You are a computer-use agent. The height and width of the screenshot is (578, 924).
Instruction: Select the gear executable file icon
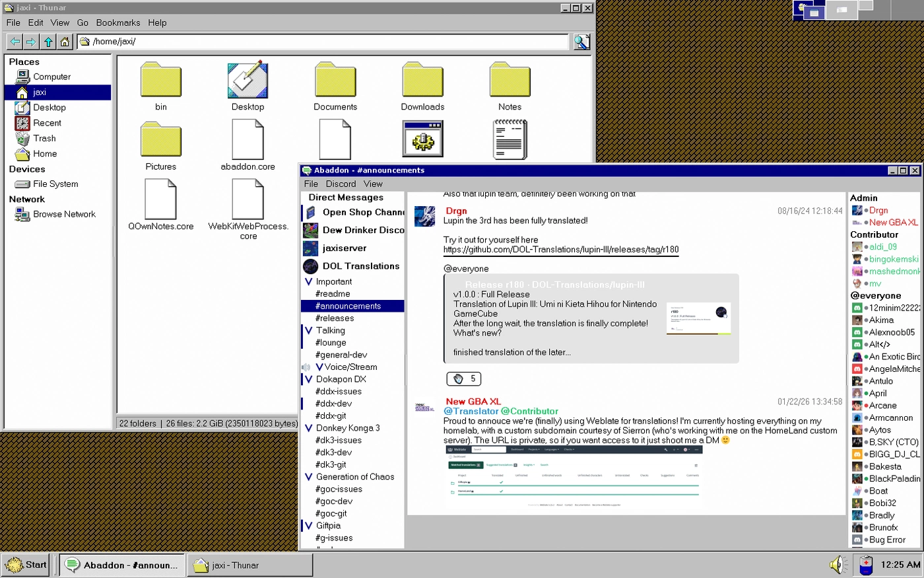point(422,139)
